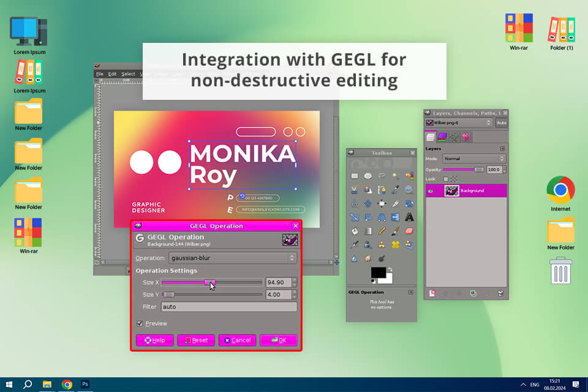The height and width of the screenshot is (392, 588).
Task: Activate the Measure tool
Action: [x=355, y=204]
